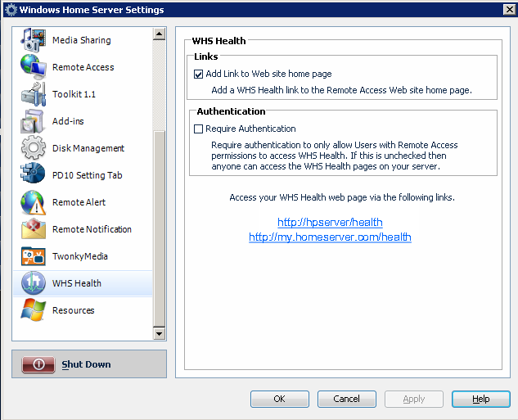Click the Cancel button
This screenshot has height=420, width=518.
pos(346,399)
